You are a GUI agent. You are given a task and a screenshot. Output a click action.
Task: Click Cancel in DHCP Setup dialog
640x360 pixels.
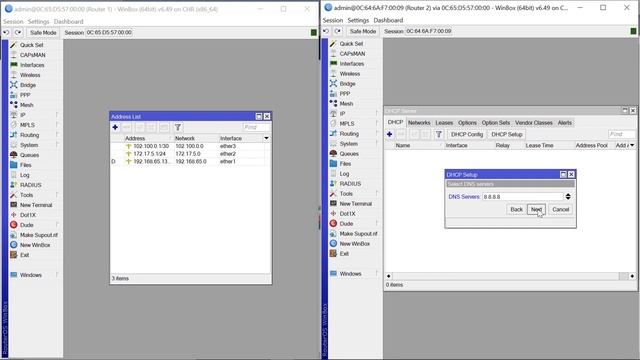point(560,209)
